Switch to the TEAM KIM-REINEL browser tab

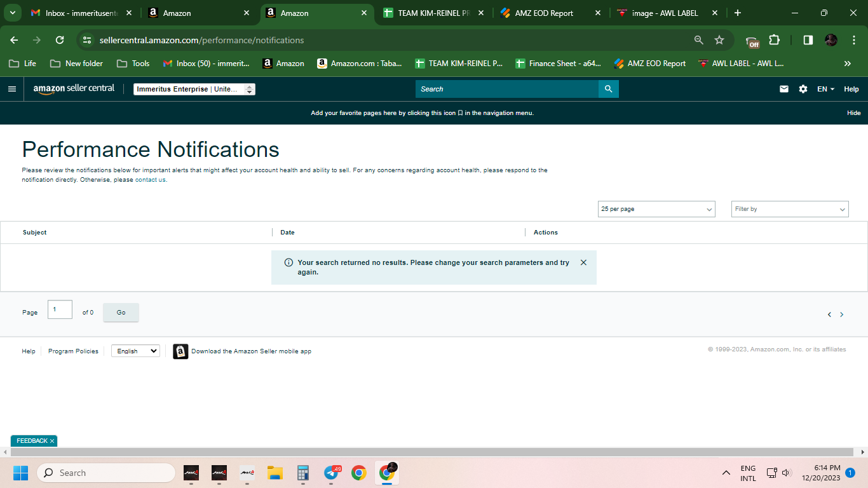pos(433,13)
